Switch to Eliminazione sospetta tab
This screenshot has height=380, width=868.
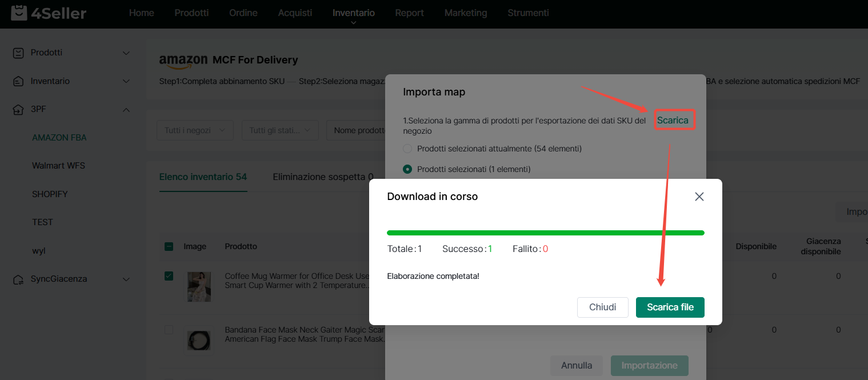pyautogui.click(x=323, y=177)
